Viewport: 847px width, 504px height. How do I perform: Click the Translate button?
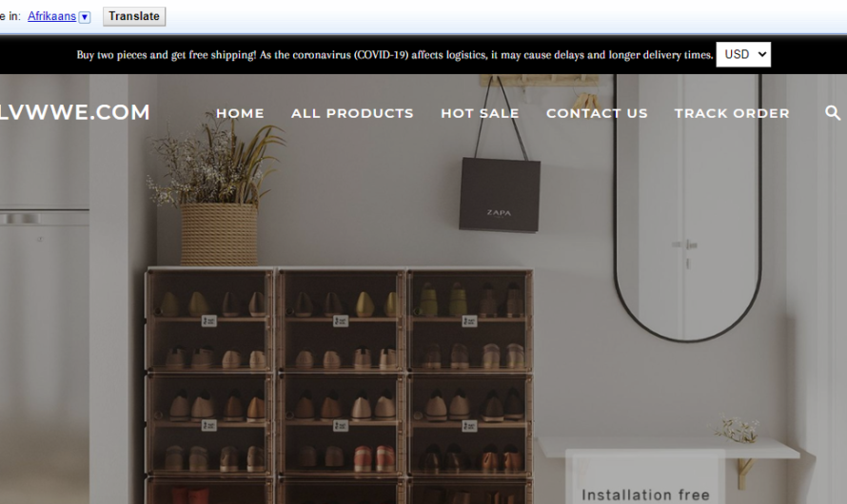coord(134,16)
